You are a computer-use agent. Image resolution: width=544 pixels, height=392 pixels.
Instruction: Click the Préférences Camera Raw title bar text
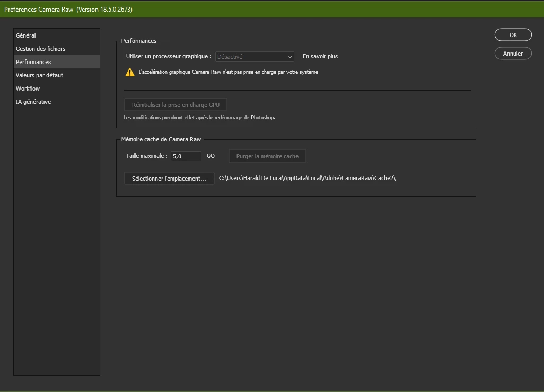pos(68,10)
